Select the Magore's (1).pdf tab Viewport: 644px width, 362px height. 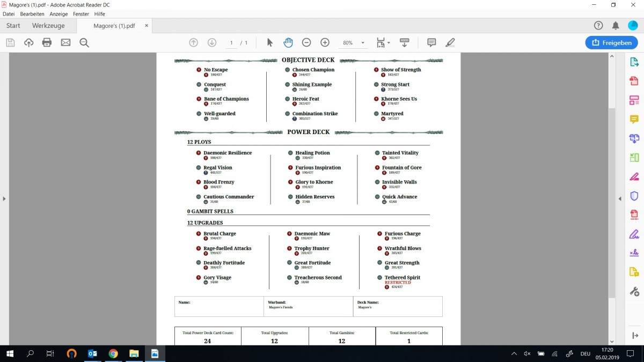pos(114,26)
